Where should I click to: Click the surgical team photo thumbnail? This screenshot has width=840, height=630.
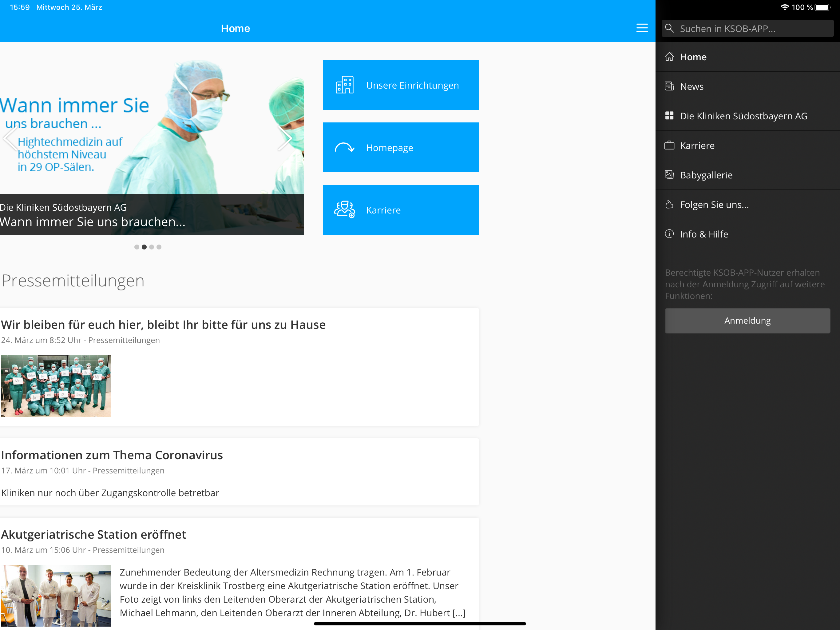(x=56, y=386)
